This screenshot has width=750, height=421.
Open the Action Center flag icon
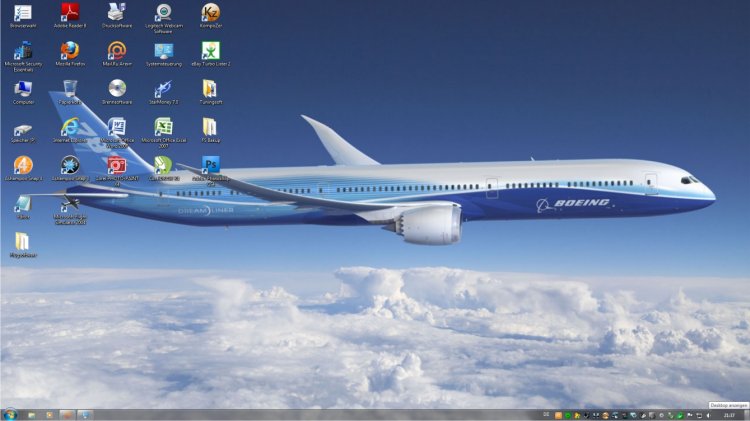690,415
